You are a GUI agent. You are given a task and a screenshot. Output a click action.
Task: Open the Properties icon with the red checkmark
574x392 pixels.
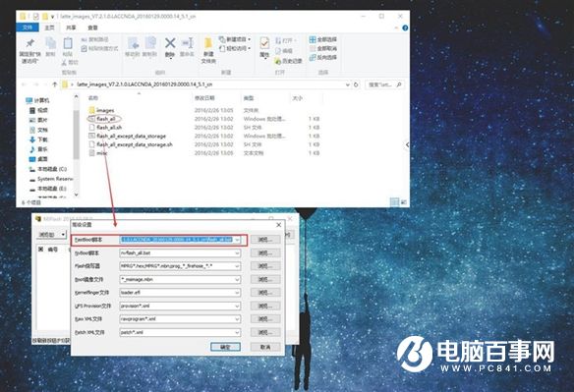pyautogui.click(x=264, y=43)
